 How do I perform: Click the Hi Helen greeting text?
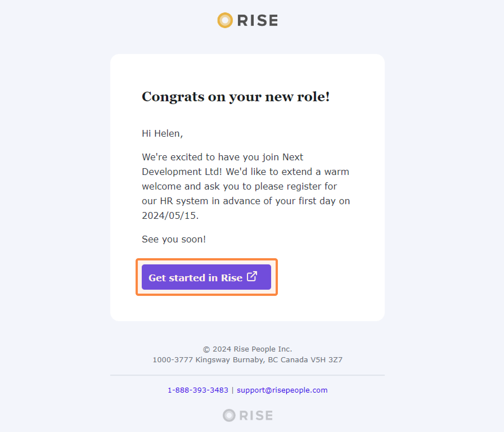[162, 133]
